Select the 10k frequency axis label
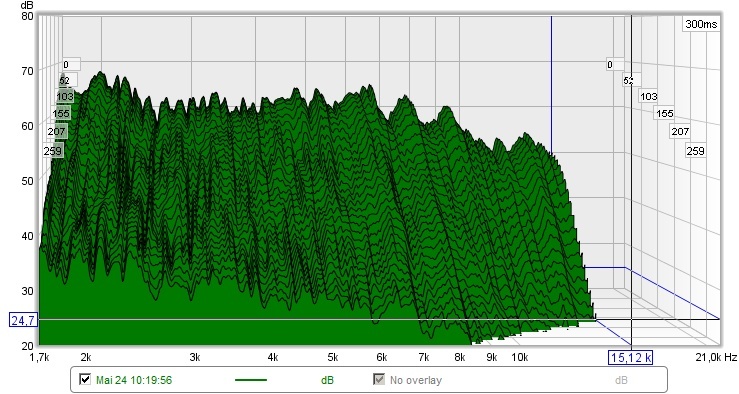This screenshot has width=739, height=394. pyautogui.click(x=519, y=357)
